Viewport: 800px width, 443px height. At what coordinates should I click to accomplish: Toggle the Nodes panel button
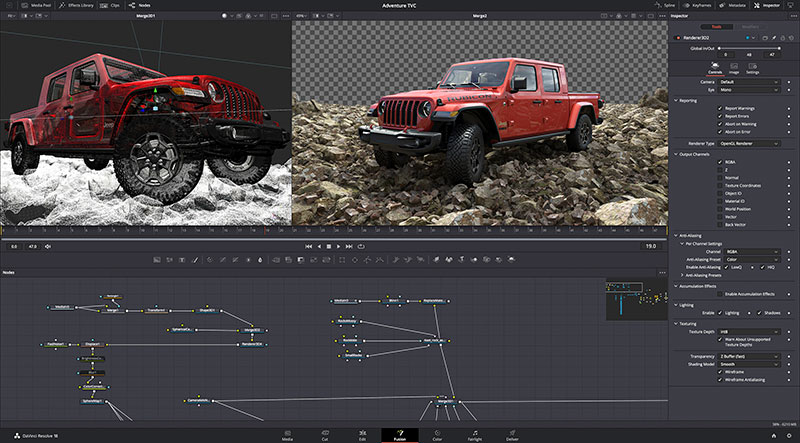point(140,5)
